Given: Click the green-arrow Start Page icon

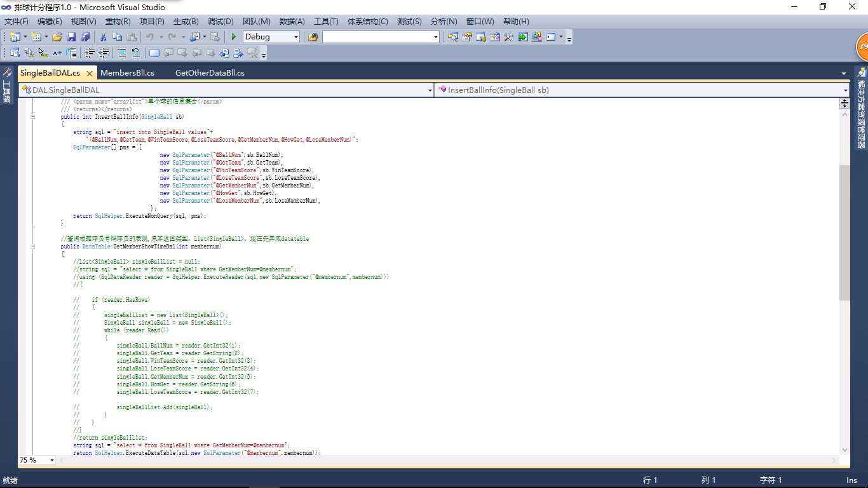Looking at the screenshot, I should point(523,37).
